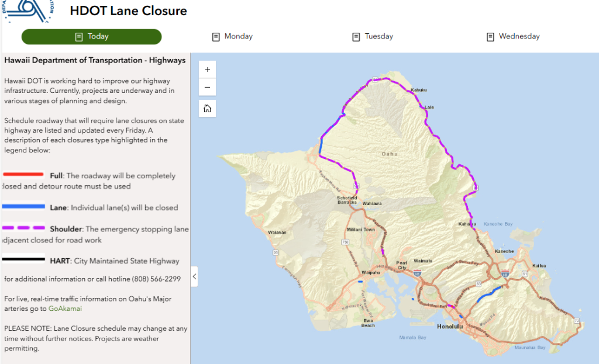Click the Honolulu city label on map
The width and height of the screenshot is (599, 364).
click(x=449, y=326)
